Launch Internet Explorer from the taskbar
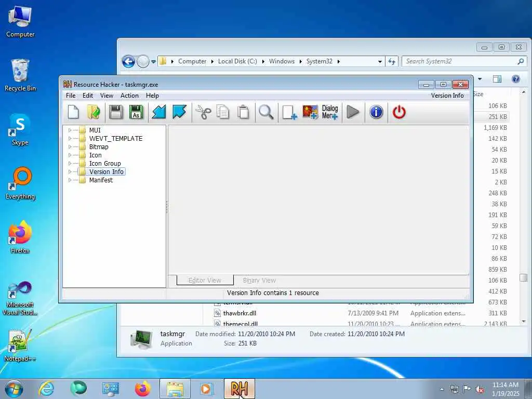This screenshot has height=399, width=532. click(46, 389)
